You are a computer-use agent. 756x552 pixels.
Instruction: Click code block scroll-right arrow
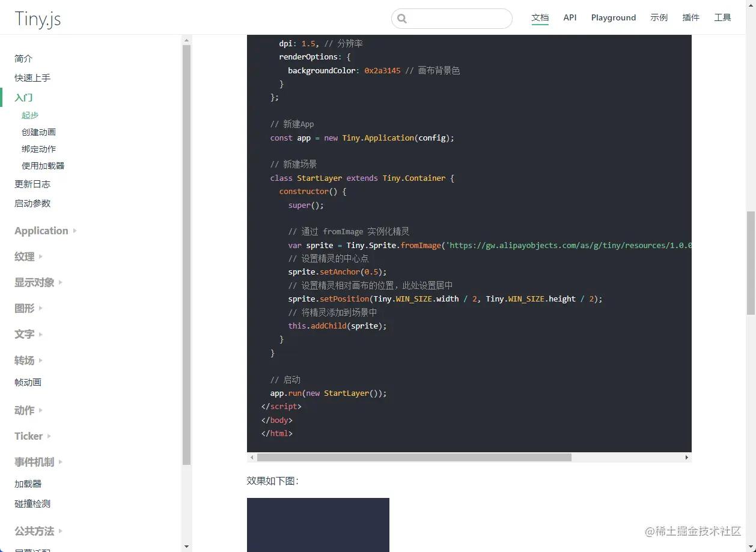coord(687,457)
